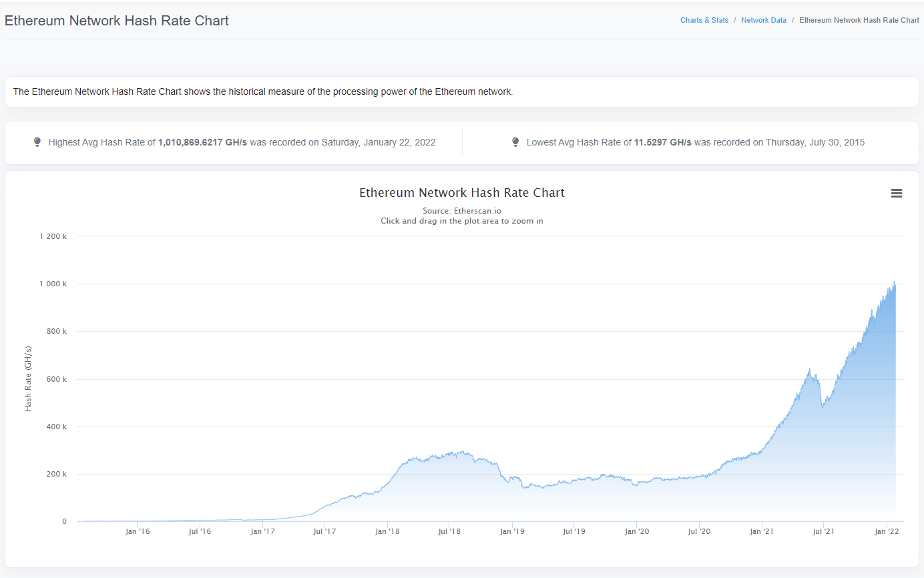Click the page heading at top left
Viewport: 924px width, 578px height.
coord(117,21)
